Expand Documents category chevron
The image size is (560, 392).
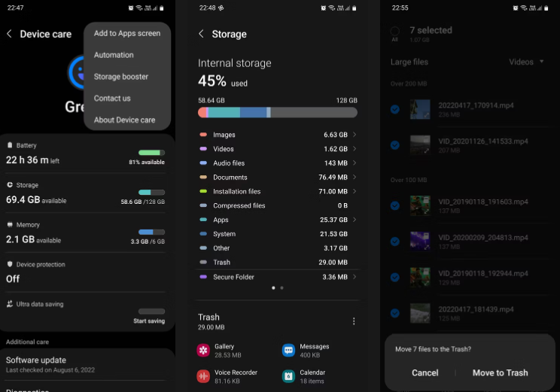pyautogui.click(x=355, y=177)
